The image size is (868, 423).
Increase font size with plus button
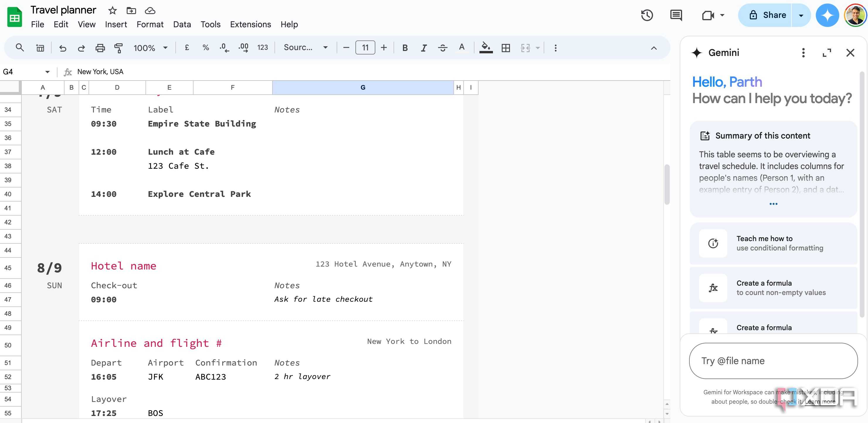click(384, 48)
